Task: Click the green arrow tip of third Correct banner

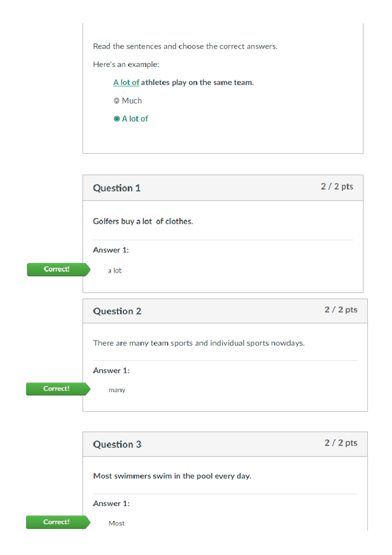Action: click(x=89, y=522)
